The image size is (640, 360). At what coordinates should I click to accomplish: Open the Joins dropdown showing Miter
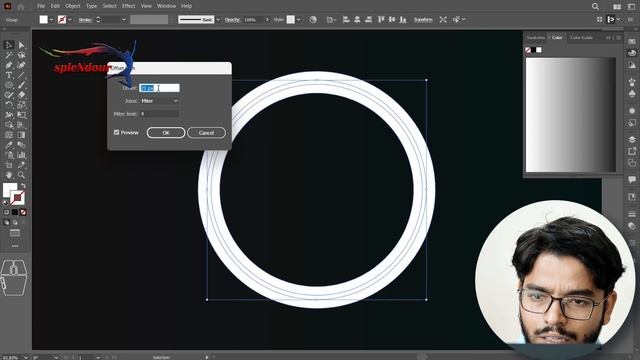tap(160, 101)
